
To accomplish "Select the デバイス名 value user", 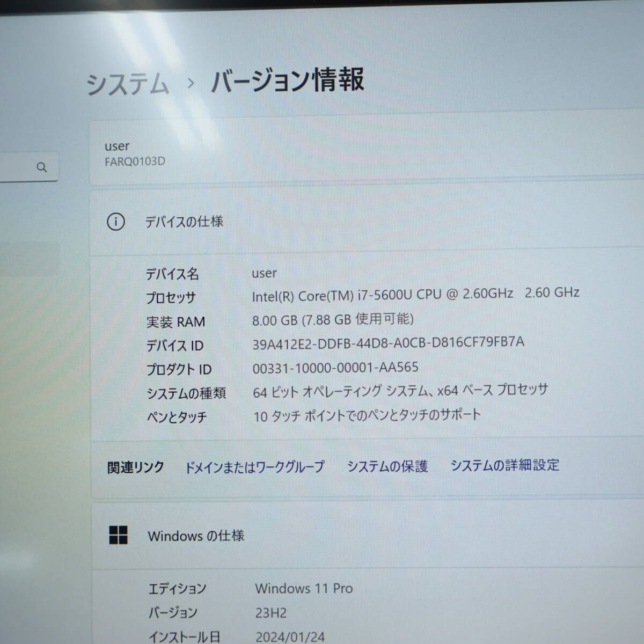I will click(264, 273).
